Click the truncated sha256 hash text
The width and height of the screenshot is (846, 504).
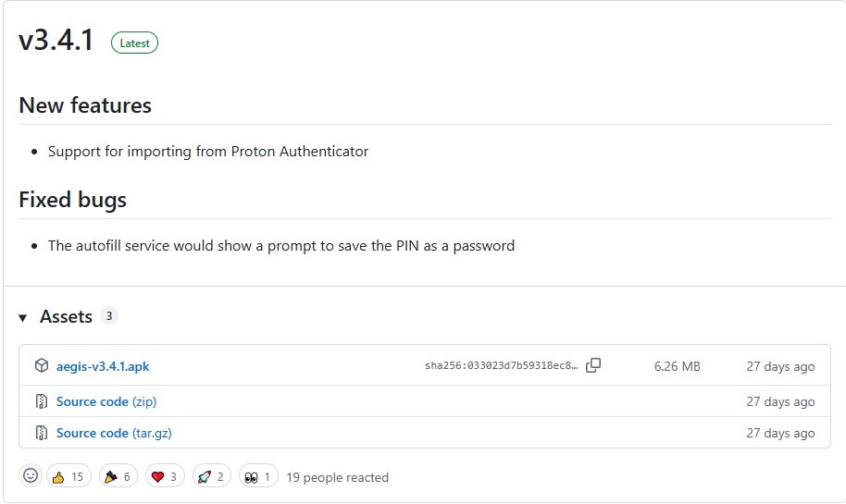(502, 365)
